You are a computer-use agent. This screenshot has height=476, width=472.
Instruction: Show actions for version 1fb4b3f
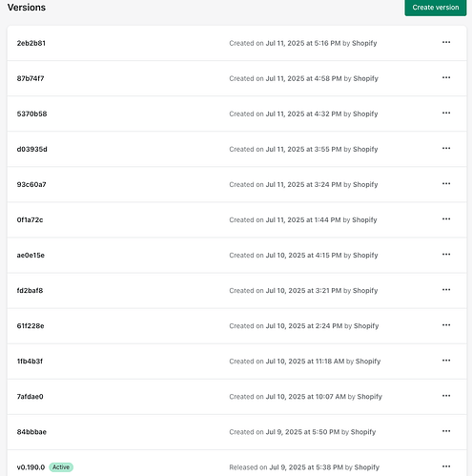pos(446,360)
